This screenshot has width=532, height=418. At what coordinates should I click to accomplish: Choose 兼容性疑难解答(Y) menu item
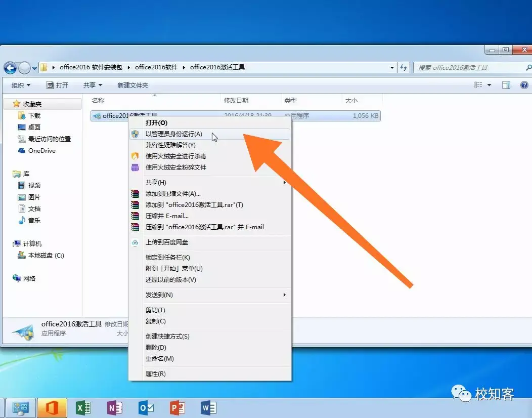click(x=210, y=145)
